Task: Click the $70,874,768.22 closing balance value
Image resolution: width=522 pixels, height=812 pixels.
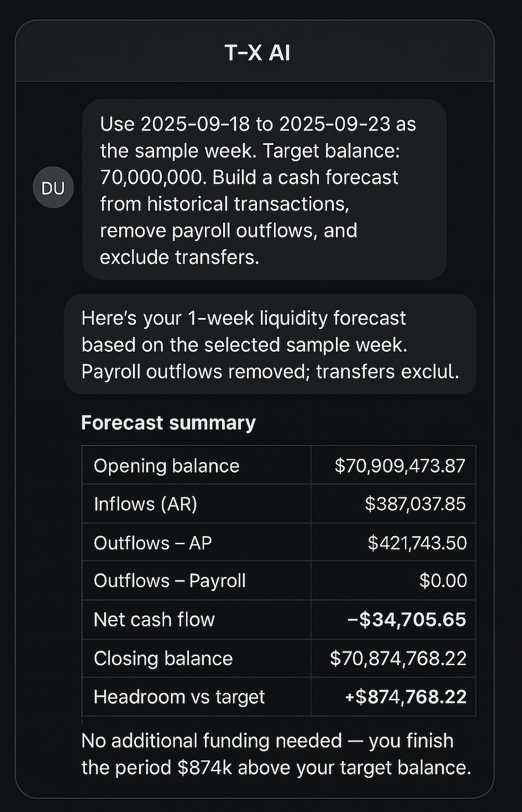Action: tap(398, 658)
